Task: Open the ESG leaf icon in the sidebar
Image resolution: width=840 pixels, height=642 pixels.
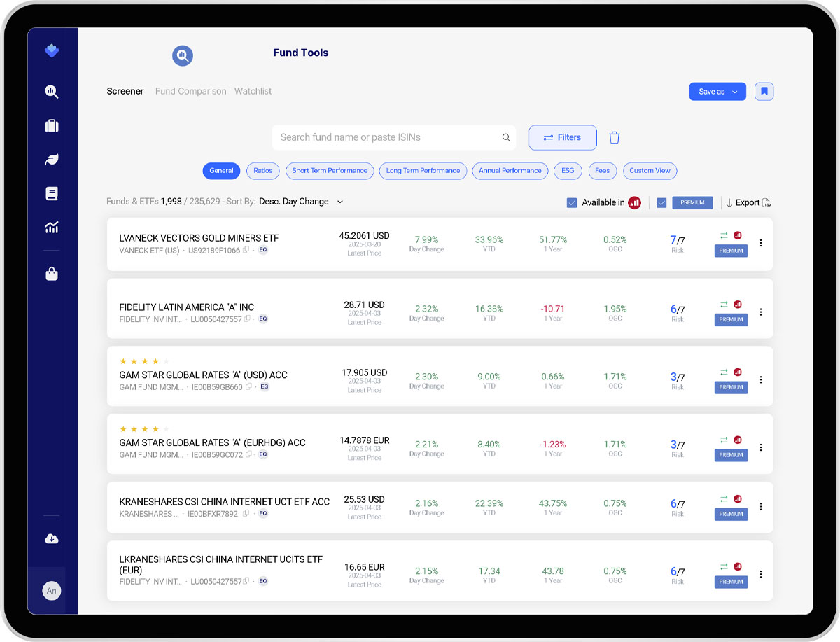Action: 51,160
